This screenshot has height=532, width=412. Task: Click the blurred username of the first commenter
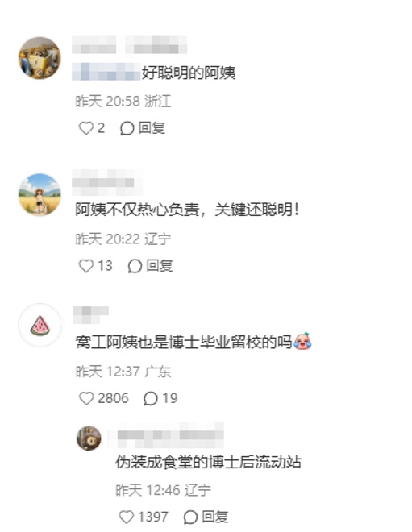[129, 45]
